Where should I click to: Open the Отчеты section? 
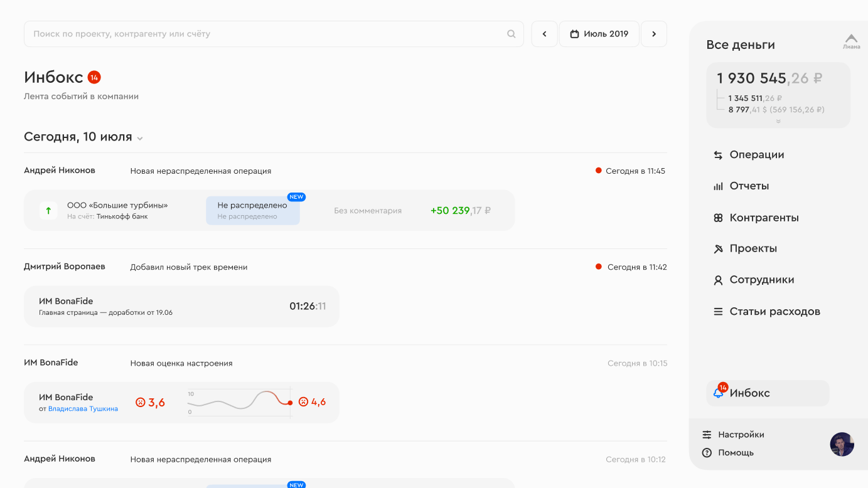pyautogui.click(x=749, y=186)
